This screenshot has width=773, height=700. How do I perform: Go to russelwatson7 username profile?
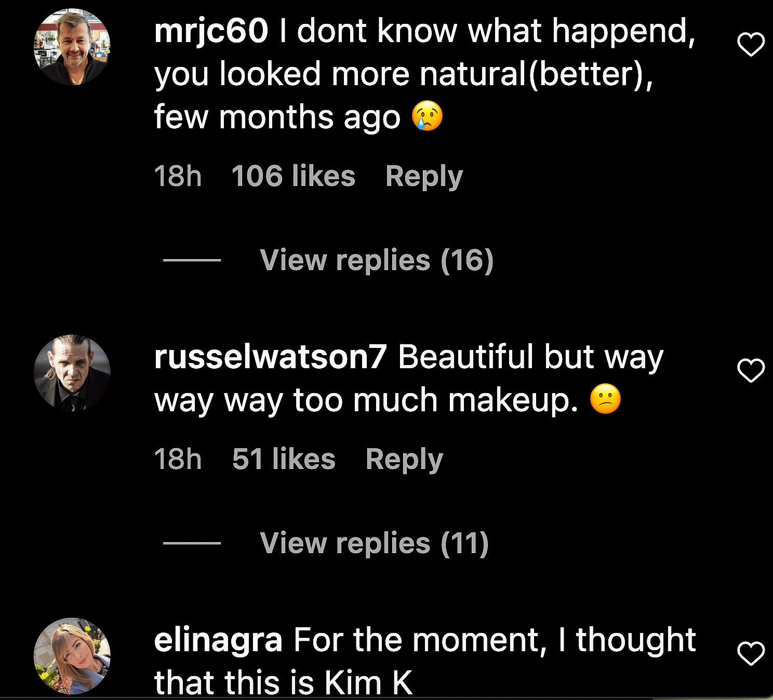pyautogui.click(x=270, y=357)
